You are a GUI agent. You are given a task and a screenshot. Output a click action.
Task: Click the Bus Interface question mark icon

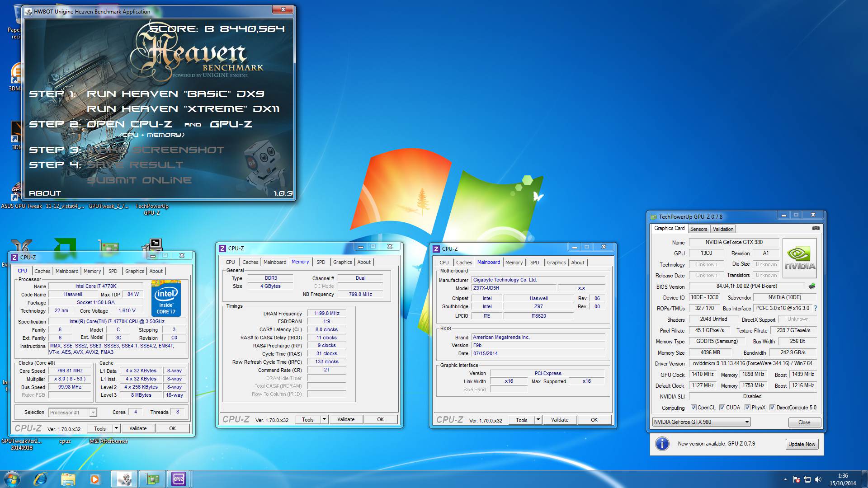click(x=816, y=308)
